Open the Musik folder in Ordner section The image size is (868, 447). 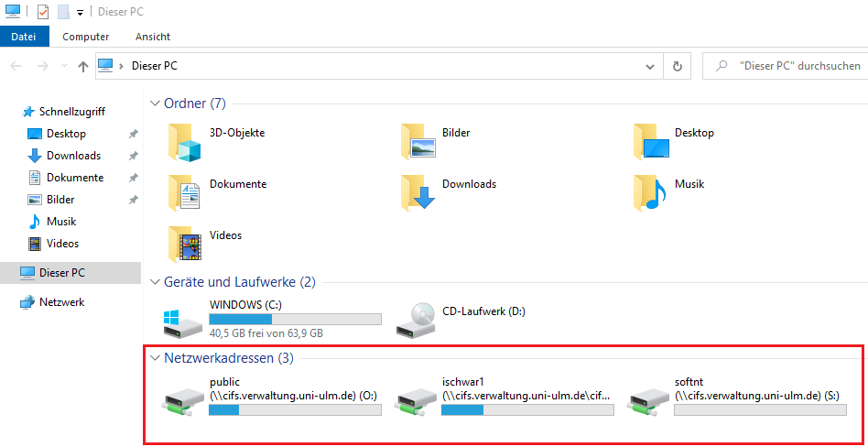[x=650, y=192]
